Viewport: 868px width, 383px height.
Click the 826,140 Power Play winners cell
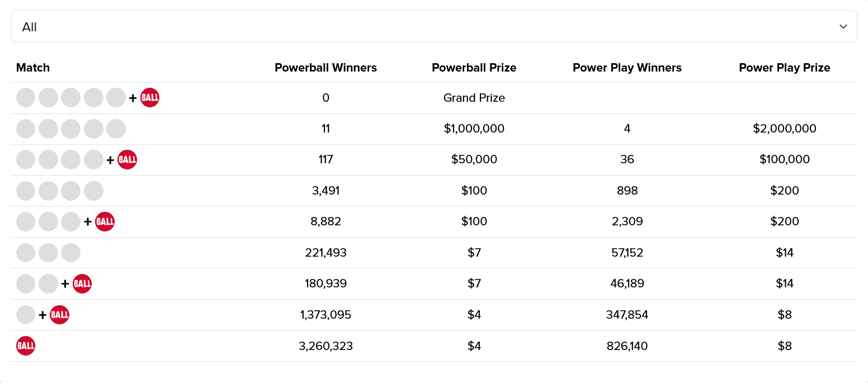pos(627,346)
